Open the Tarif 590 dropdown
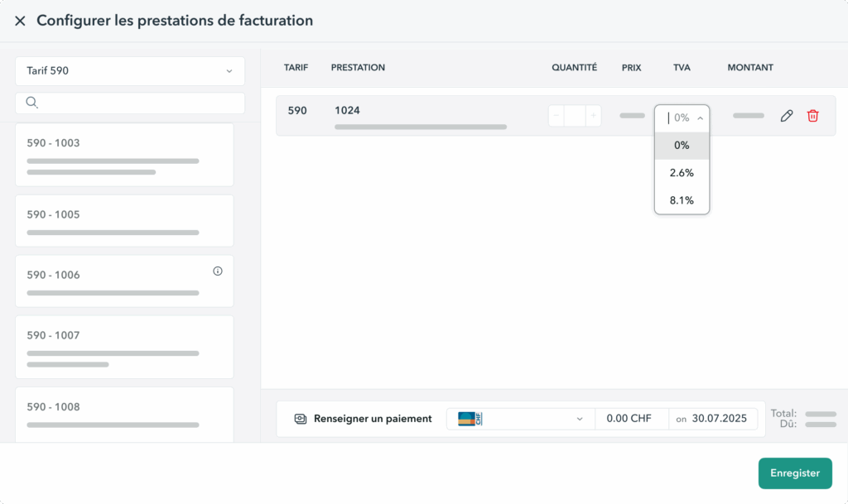 [x=130, y=71]
